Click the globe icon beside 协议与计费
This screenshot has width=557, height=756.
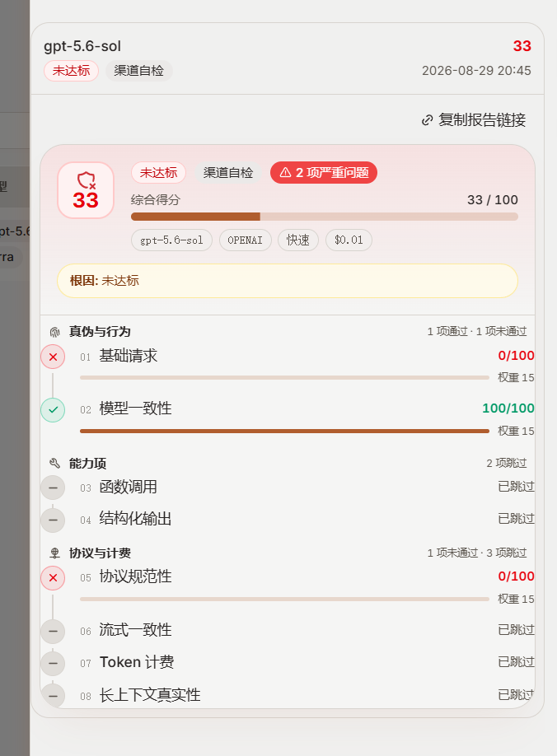click(x=55, y=553)
